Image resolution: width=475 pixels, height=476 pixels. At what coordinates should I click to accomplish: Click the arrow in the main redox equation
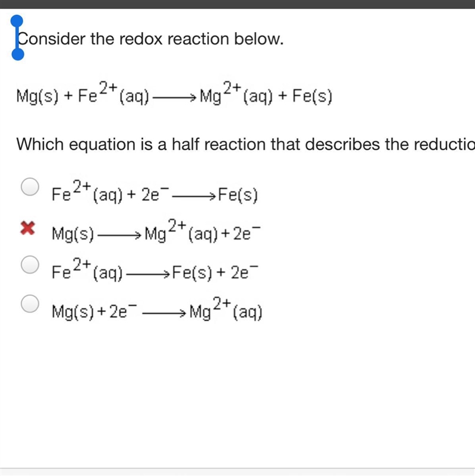175,97
